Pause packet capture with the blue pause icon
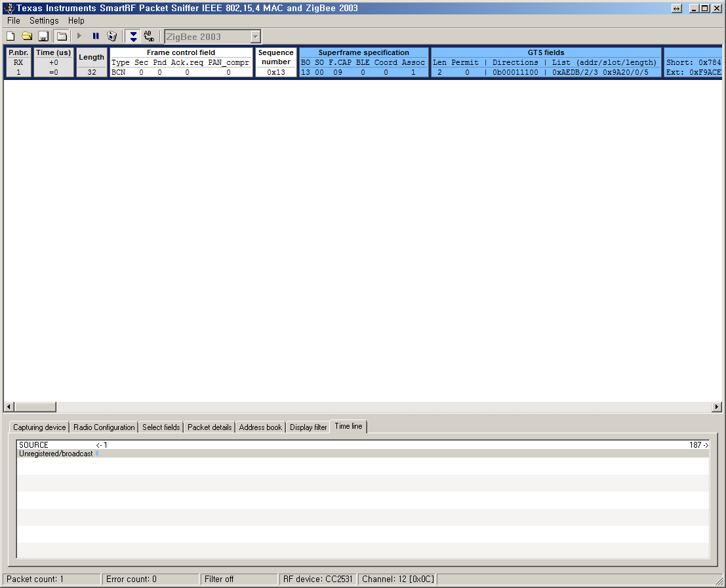Screen dimensions: 726x588 click(96, 36)
